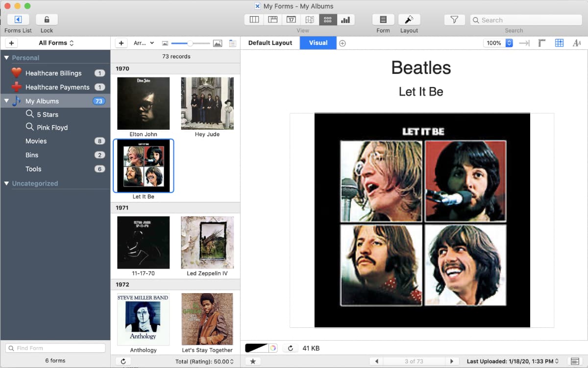Select the Led Zeppelin IV album thumbnail
The width and height of the screenshot is (588, 368).
pos(207,243)
